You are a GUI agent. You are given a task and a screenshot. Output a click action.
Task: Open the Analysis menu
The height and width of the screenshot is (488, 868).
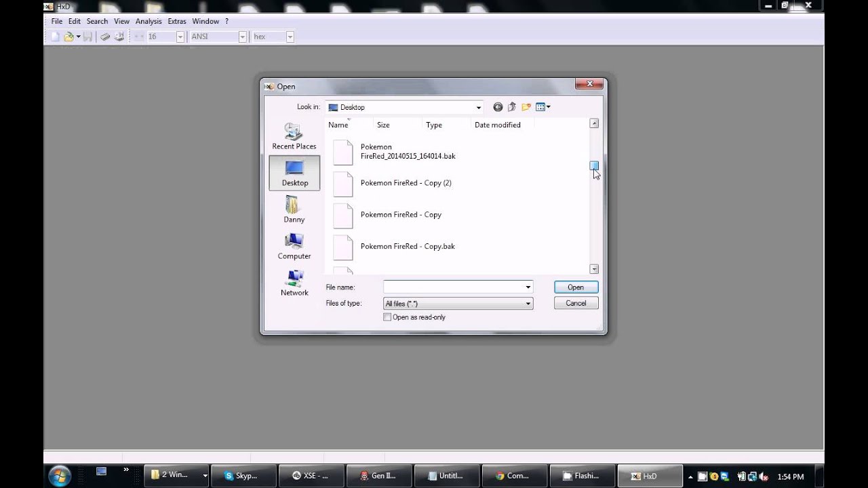149,21
